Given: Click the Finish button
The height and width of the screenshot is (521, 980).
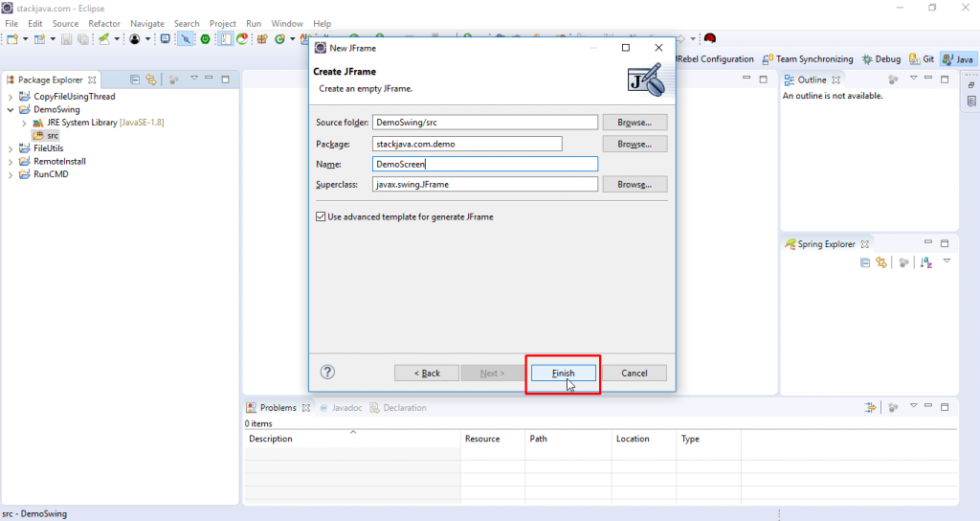Looking at the screenshot, I should pyautogui.click(x=563, y=373).
